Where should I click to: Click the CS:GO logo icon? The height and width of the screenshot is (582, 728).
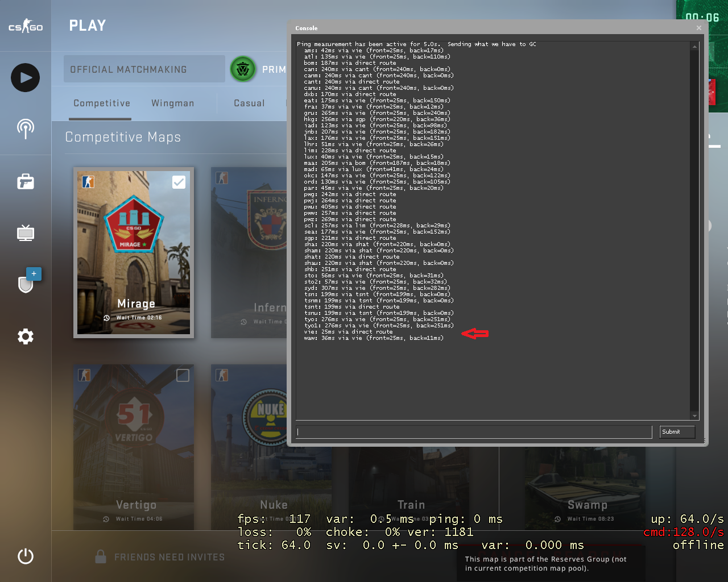(26, 26)
